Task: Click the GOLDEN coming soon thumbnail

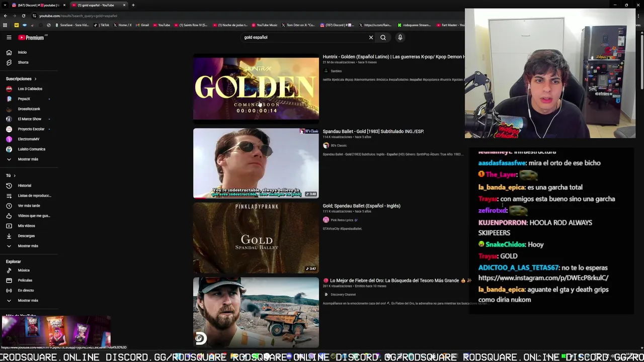Action: click(256, 89)
